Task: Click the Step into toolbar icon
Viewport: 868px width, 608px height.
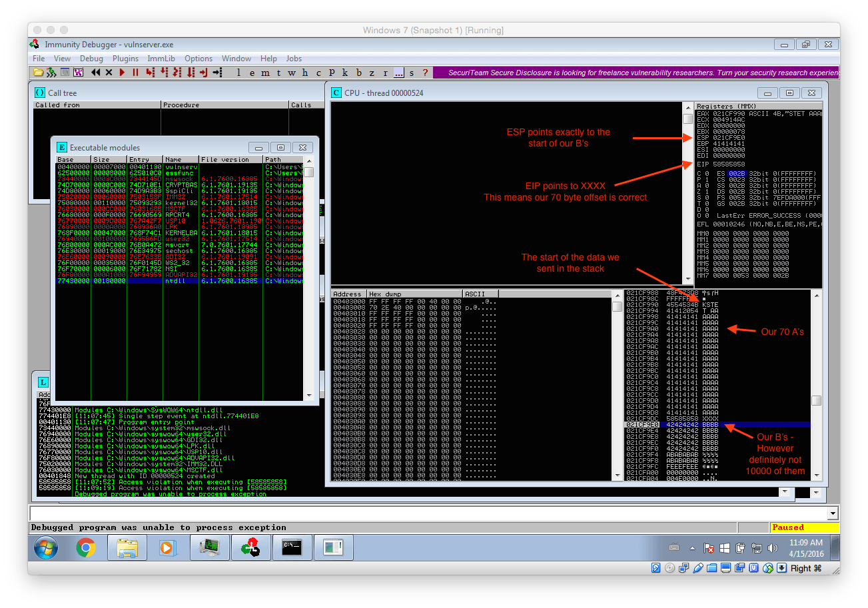Action: (150, 72)
